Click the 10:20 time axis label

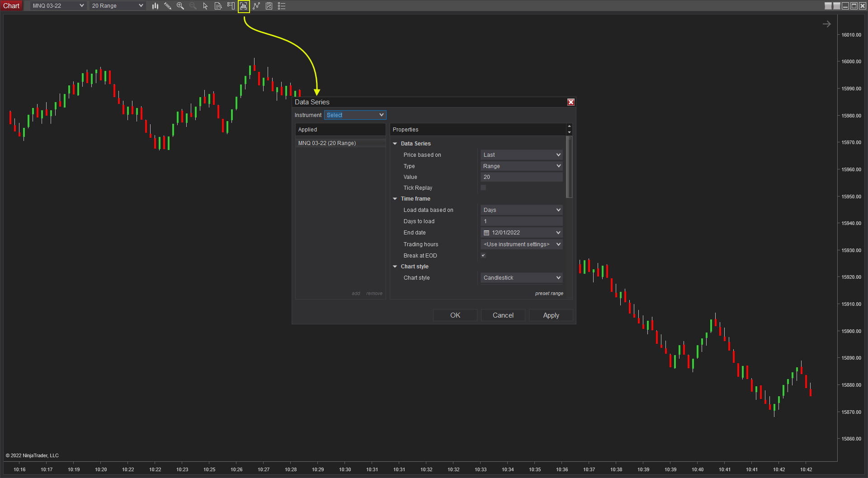pos(101,469)
